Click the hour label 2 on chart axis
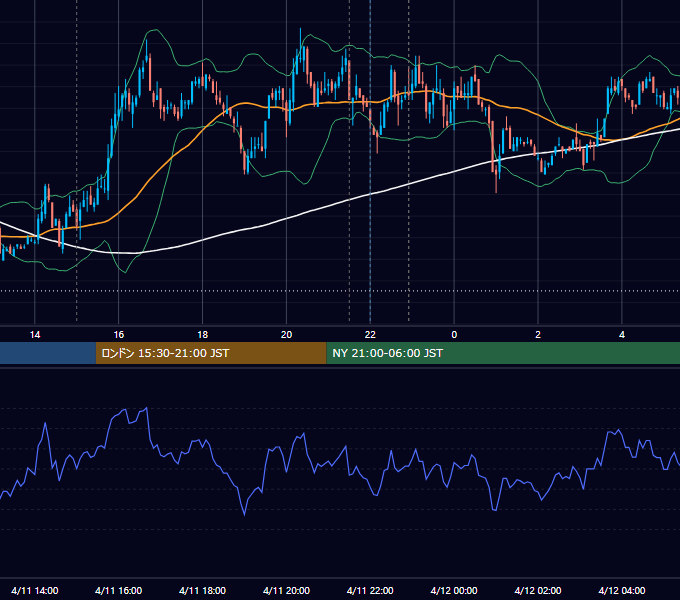The image size is (680, 600). pyautogui.click(x=538, y=335)
